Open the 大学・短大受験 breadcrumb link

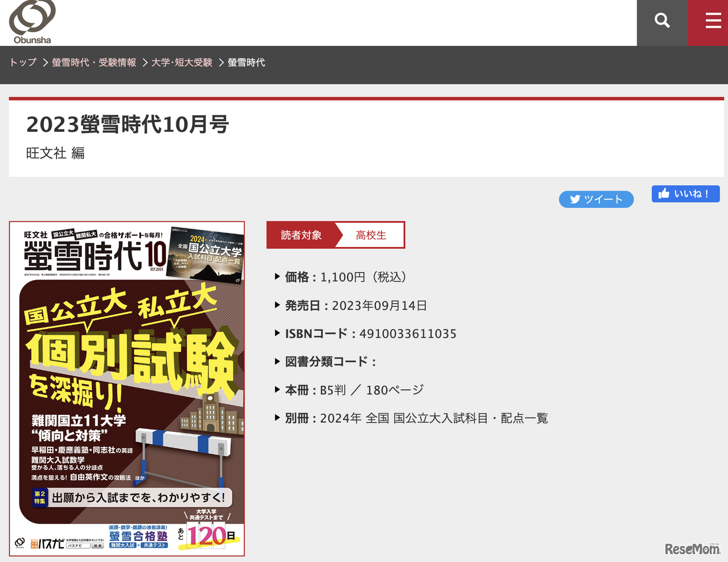pos(181,63)
